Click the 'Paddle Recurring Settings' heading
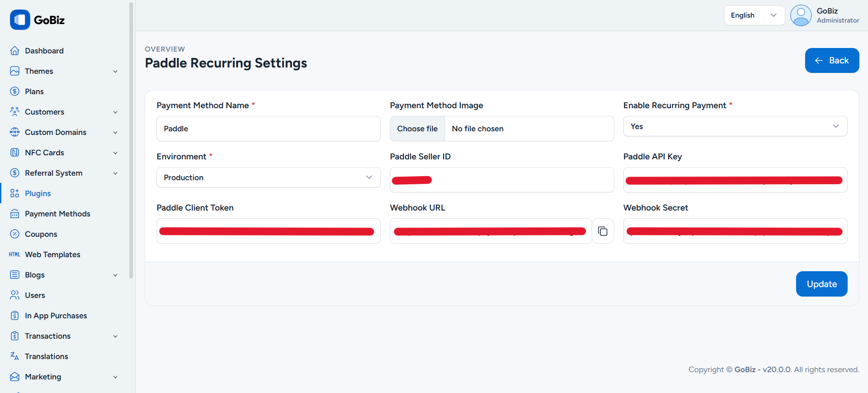Image resolution: width=868 pixels, height=393 pixels. pyautogui.click(x=226, y=63)
